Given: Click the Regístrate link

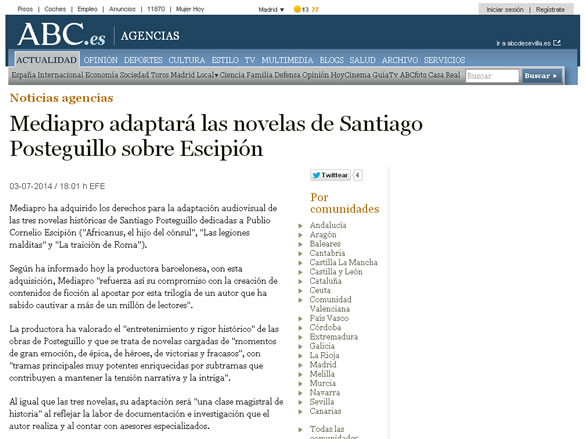Looking at the screenshot, I should (550, 10).
